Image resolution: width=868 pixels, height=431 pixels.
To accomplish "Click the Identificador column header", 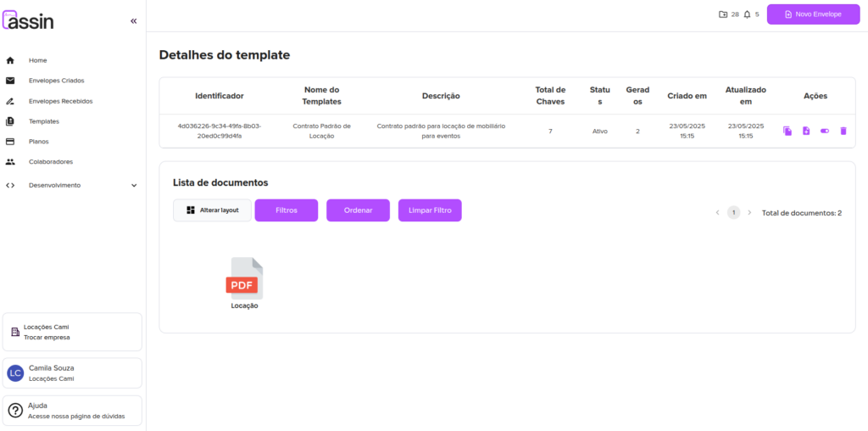I will coord(220,96).
